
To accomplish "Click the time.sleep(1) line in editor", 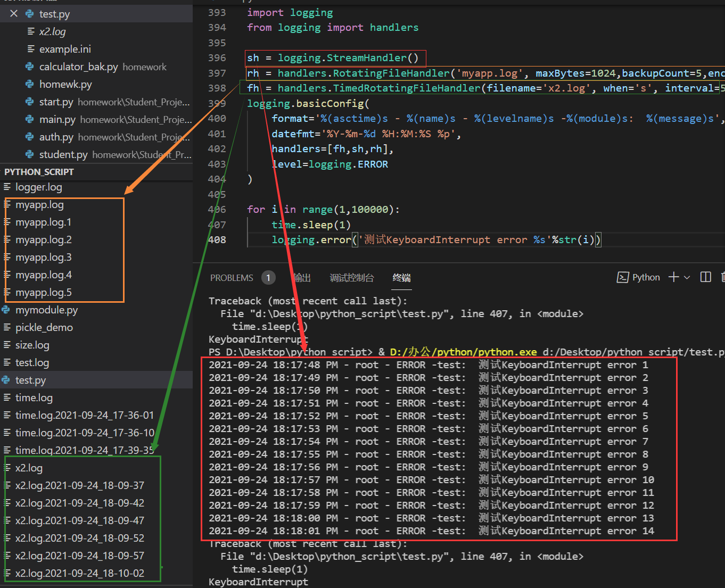I will pos(311,225).
